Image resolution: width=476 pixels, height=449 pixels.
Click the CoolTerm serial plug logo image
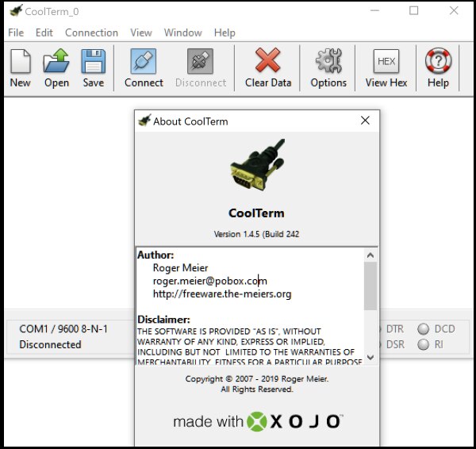257,165
